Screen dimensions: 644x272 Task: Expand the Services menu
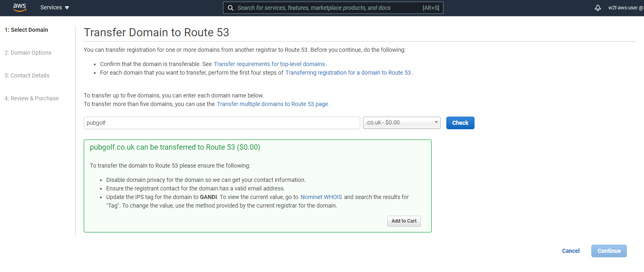pyautogui.click(x=55, y=8)
